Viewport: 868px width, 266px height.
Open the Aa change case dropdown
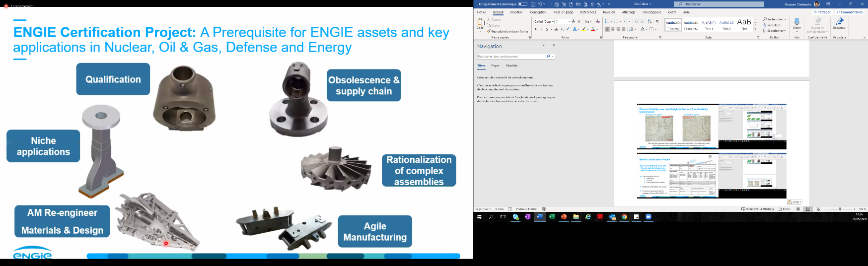588,21
